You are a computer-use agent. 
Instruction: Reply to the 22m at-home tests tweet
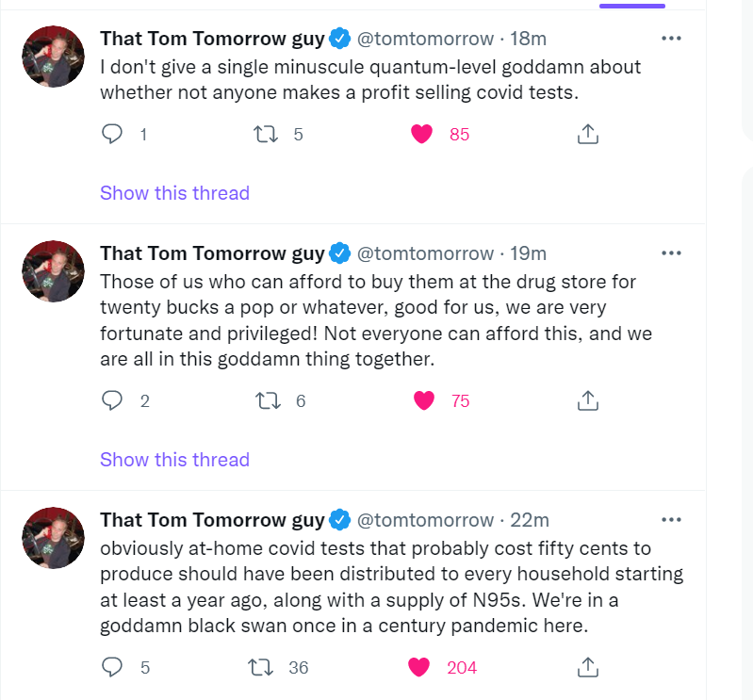pyautogui.click(x=112, y=668)
